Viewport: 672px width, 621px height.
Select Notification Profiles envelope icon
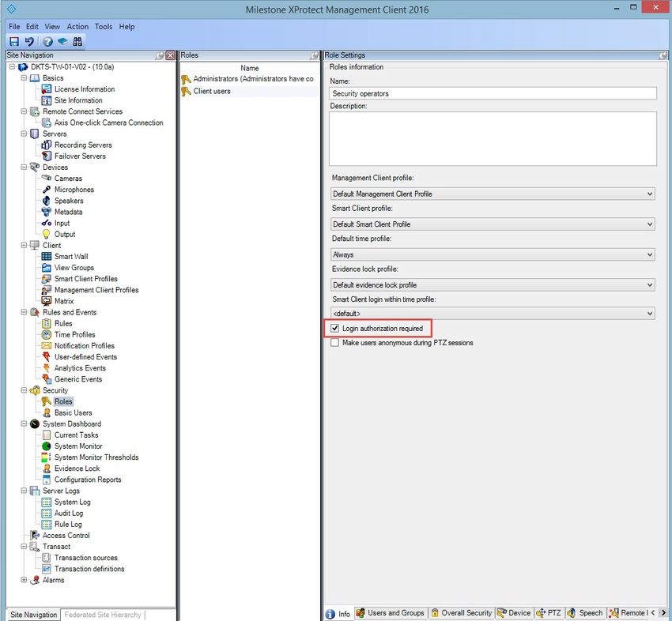pyautogui.click(x=47, y=345)
